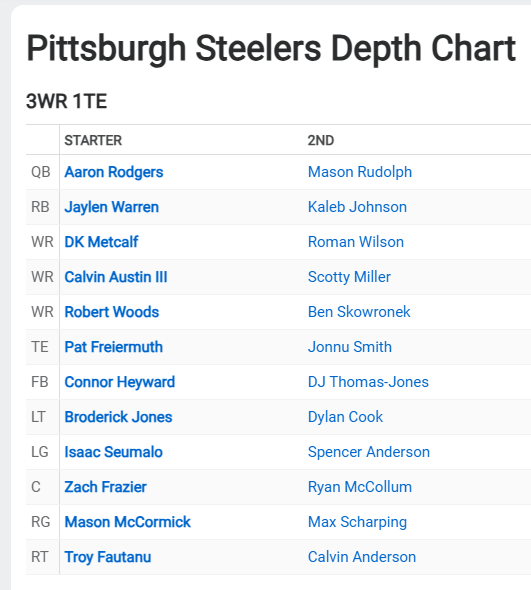
Task: Click Max Scharping link
Action: [x=357, y=522]
